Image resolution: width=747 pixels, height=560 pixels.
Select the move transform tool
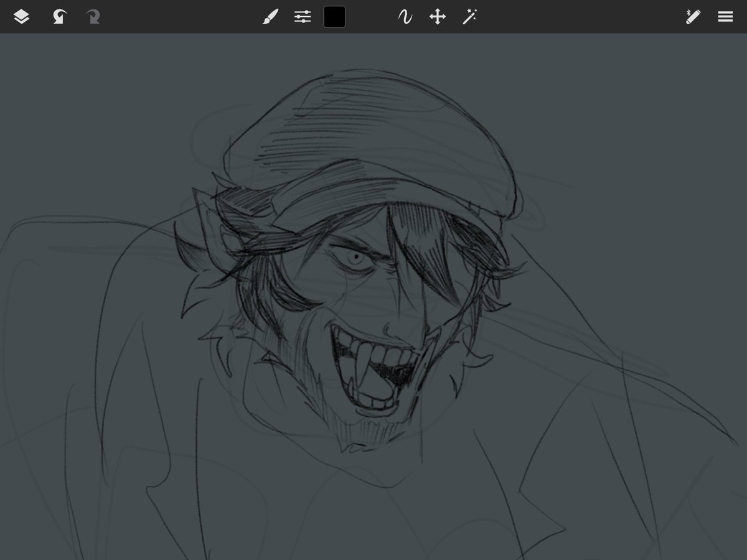pos(438,17)
